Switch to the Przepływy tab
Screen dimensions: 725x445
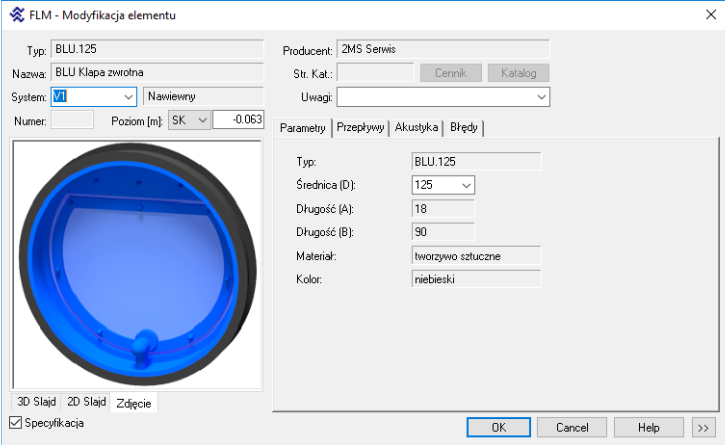pyautogui.click(x=361, y=128)
